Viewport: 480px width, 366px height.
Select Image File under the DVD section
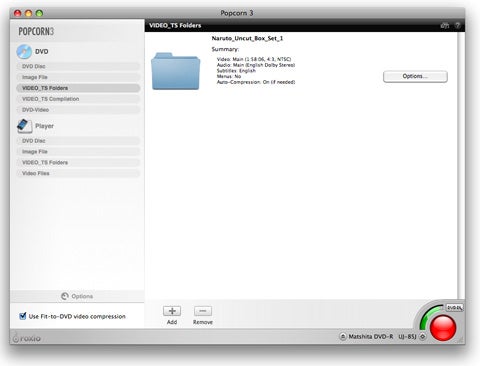coord(78,77)
